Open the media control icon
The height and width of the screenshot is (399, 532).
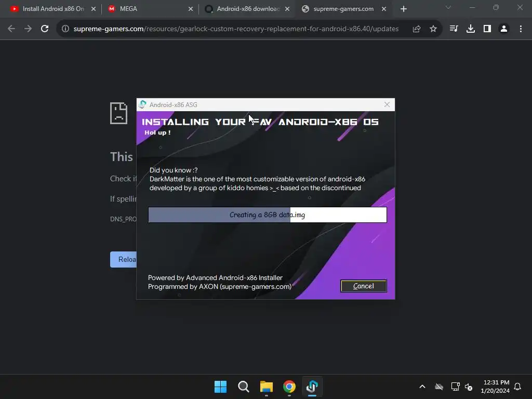(x=454, y=29)
